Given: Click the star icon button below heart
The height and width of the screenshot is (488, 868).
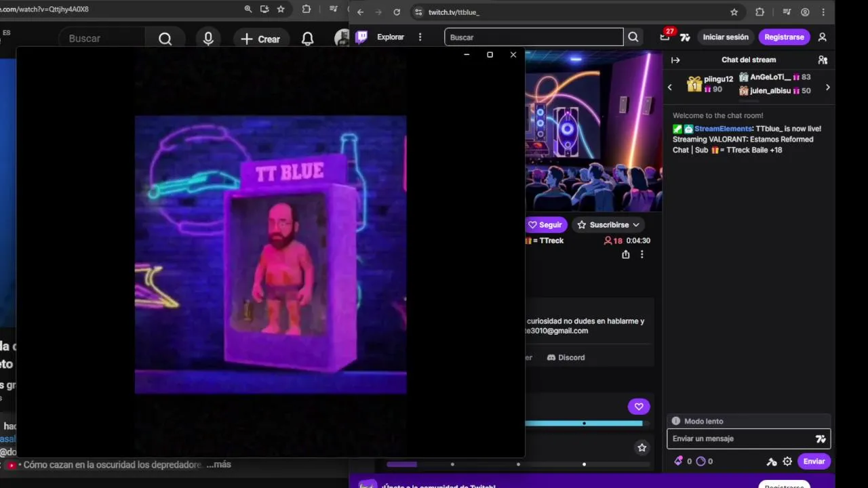Looking at the screenshot, I should (642, 447).
